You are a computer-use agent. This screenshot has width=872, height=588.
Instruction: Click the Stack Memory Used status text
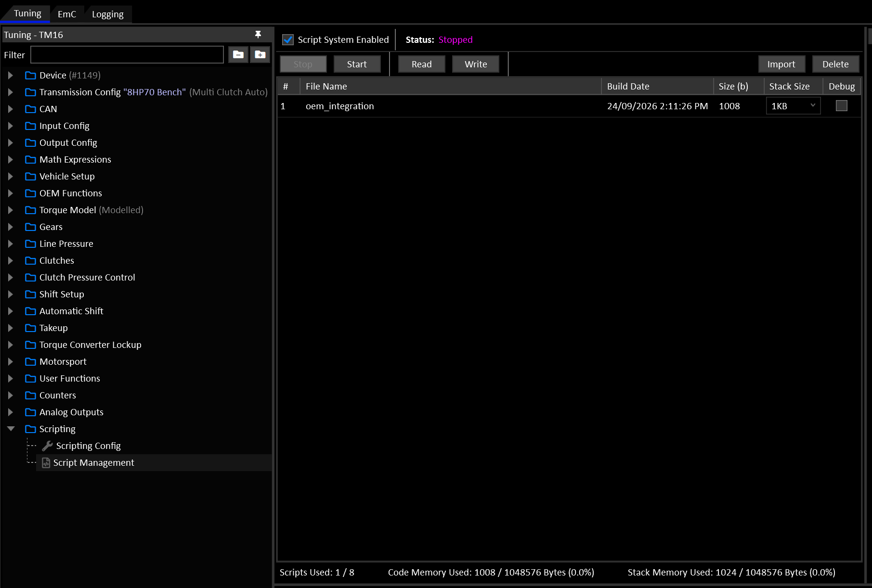pos(731,572)
